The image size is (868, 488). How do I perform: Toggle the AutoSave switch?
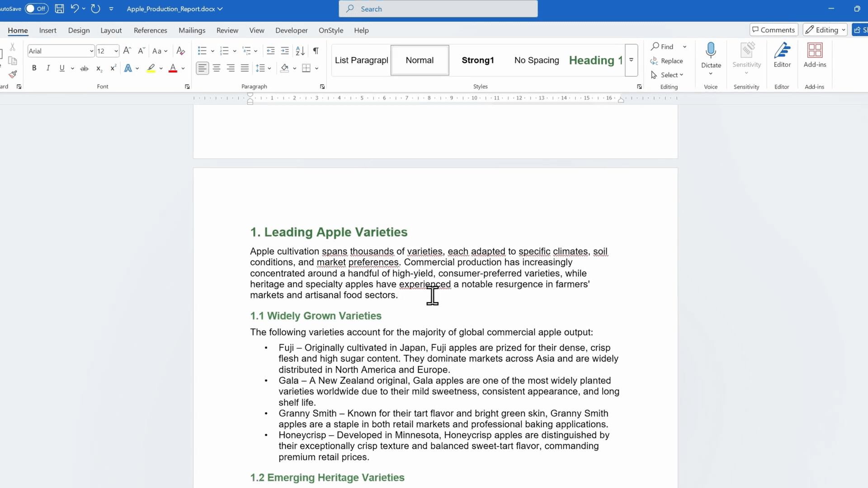click(x=36, y=9)
